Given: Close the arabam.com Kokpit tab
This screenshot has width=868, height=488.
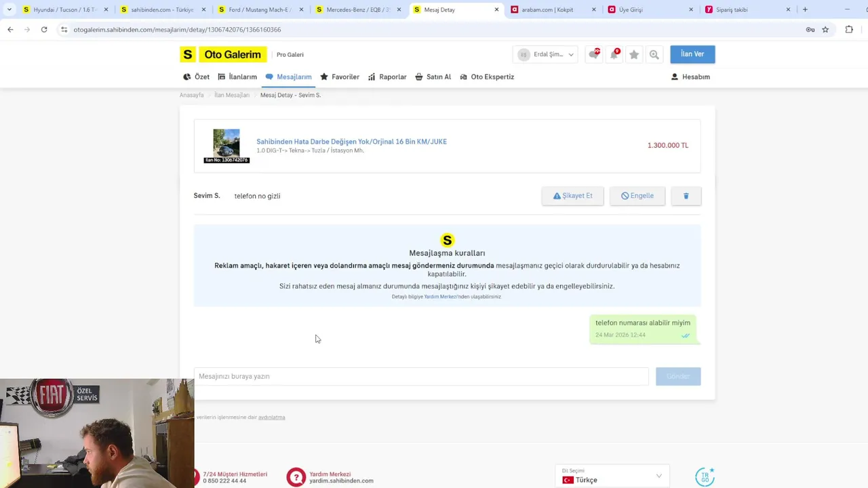Looking at the screenshot, I should click(594, 9).
